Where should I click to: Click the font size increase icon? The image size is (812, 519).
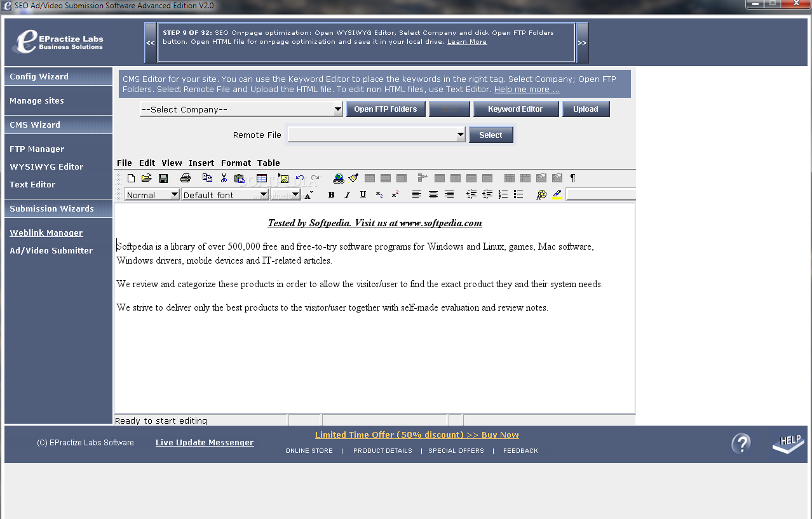tap(309, 195)
